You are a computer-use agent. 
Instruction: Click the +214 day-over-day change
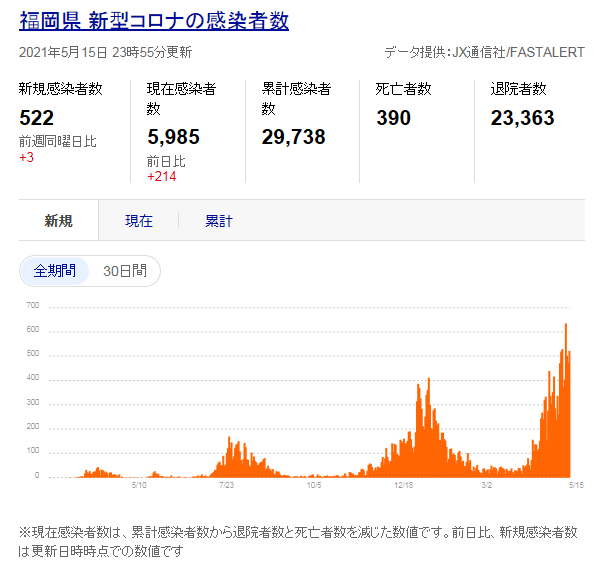[162, 176]
